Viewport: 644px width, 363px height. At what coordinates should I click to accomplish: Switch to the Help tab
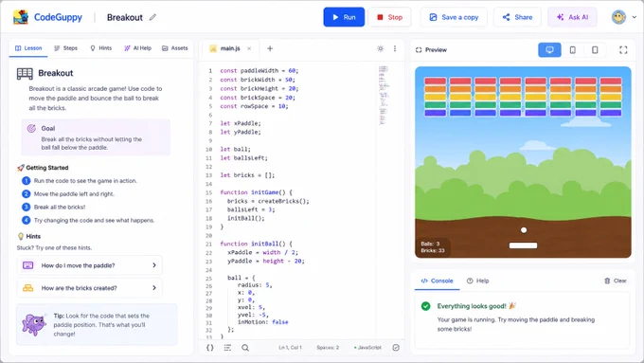coord(478,281)
